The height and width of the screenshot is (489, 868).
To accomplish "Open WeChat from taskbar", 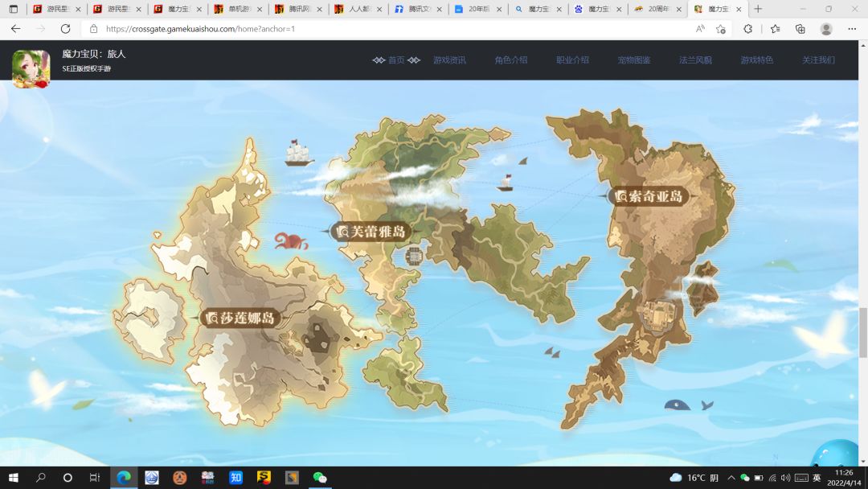I will tap(319, 478).
